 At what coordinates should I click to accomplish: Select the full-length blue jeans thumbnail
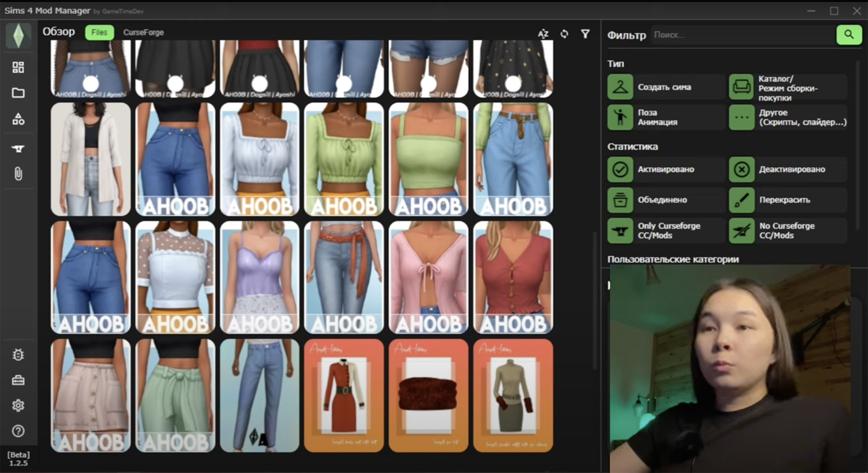tap(260, 396)
